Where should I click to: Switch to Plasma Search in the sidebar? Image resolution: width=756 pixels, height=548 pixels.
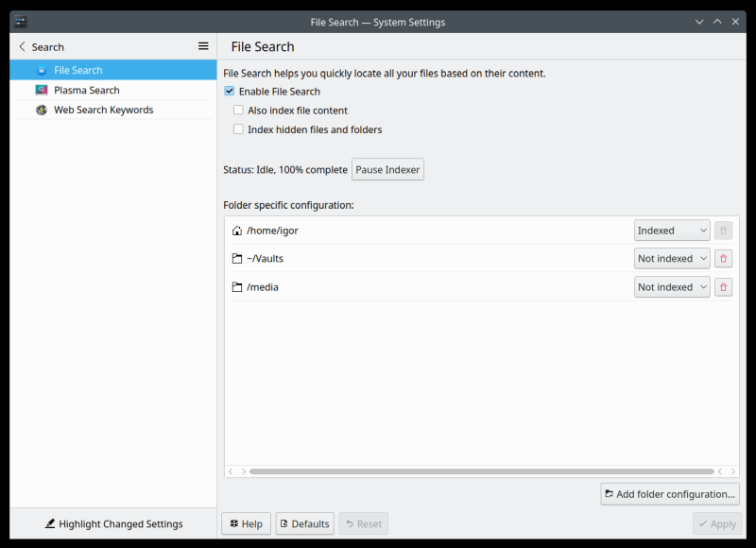point(87,90)
